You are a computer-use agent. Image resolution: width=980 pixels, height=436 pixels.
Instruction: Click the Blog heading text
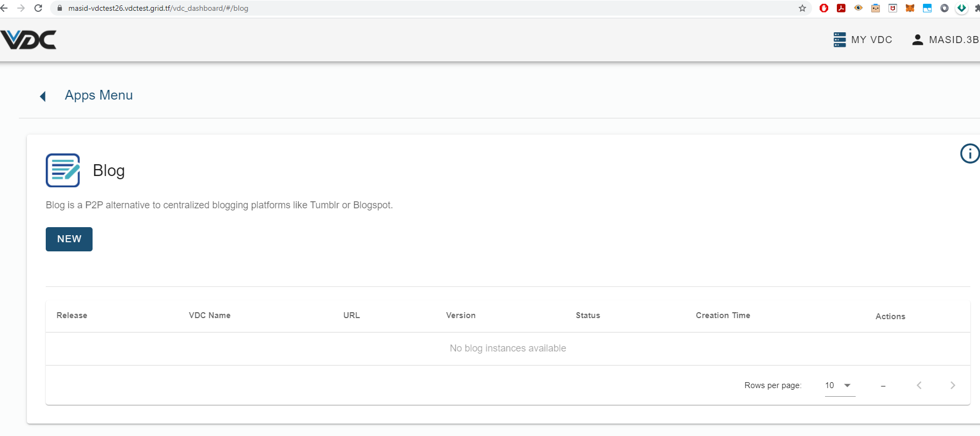click(109, 171)
